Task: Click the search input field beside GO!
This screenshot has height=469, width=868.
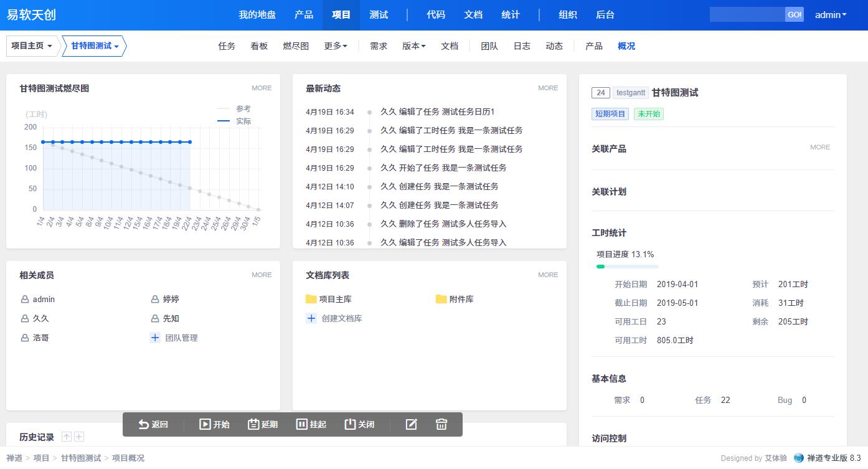Action: [x=747, y=15]
